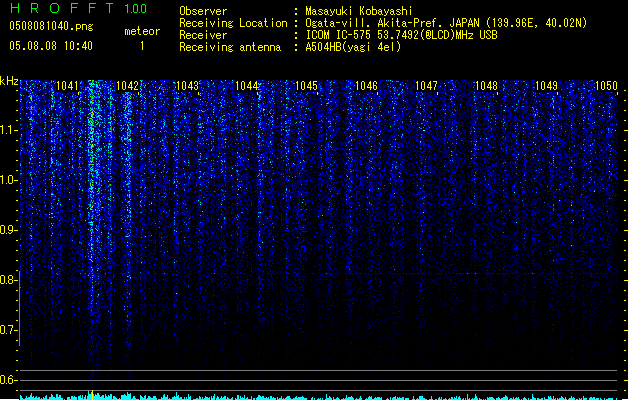Viewport: 629px width, 400px height.
Task: Click the Receiver field label
Action: (x=203, y=35)
